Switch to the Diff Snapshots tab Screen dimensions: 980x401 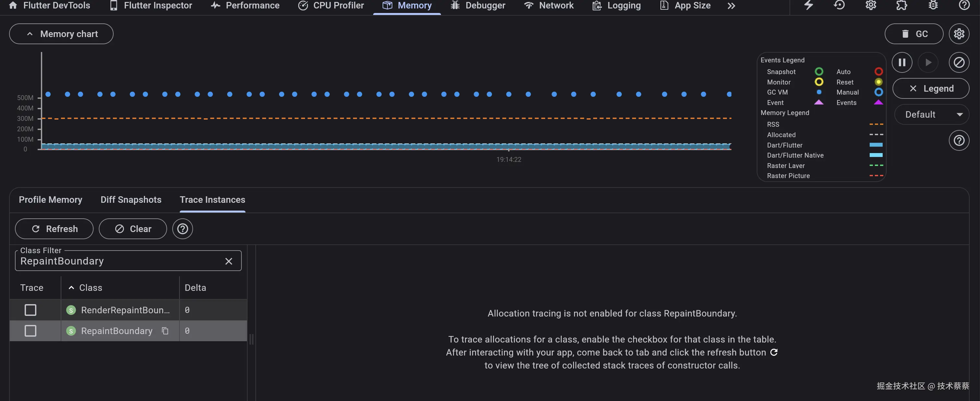(131, 200)
